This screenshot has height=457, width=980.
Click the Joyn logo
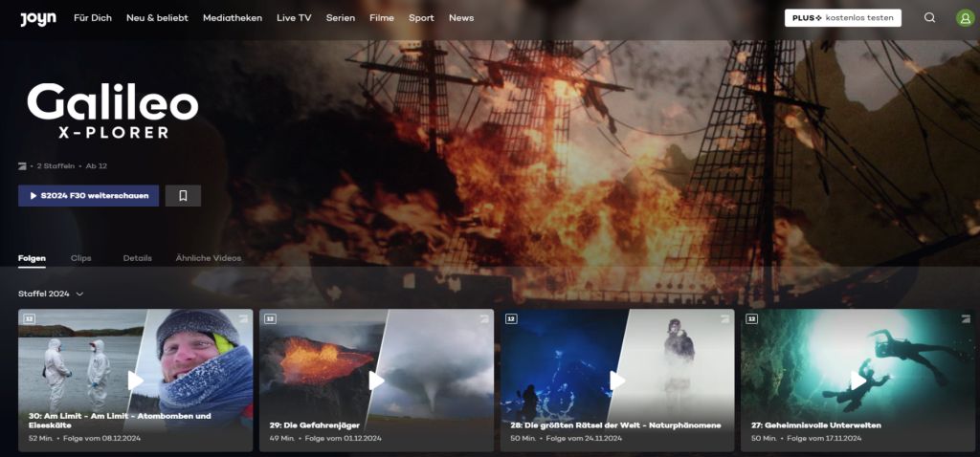pyautogui.click(x=38, y=18)
